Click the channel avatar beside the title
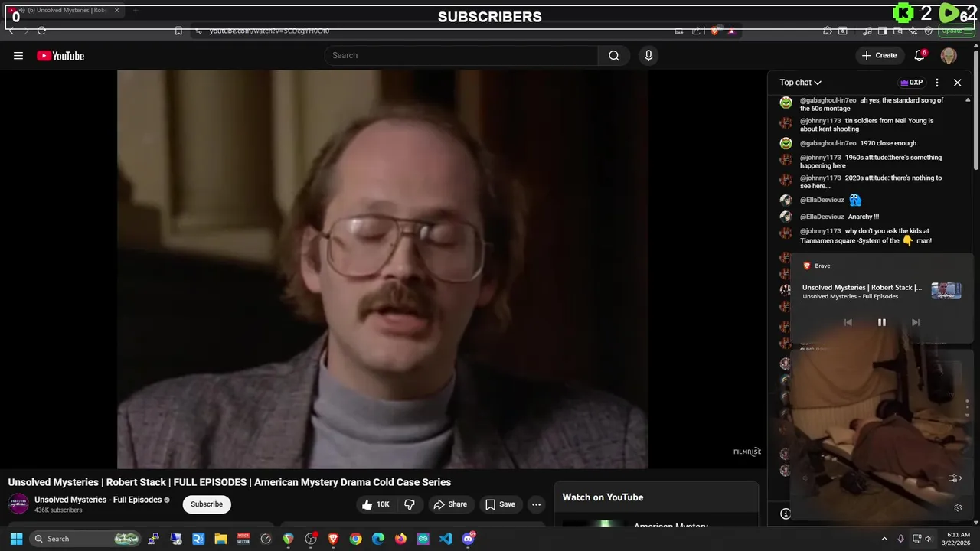Image resolution: width=980 pixels, height=551 pixels. click(18, 504)
